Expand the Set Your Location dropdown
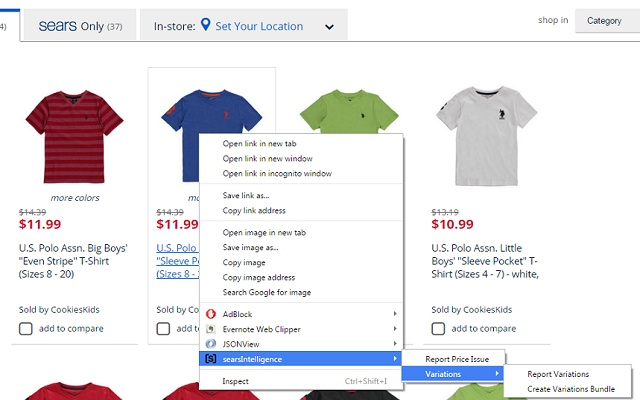 point(329,27)
